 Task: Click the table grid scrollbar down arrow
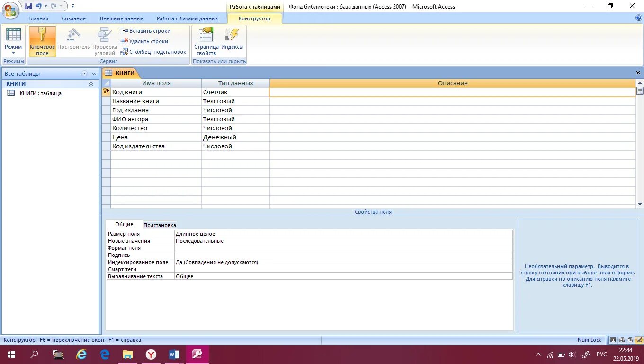640,204
